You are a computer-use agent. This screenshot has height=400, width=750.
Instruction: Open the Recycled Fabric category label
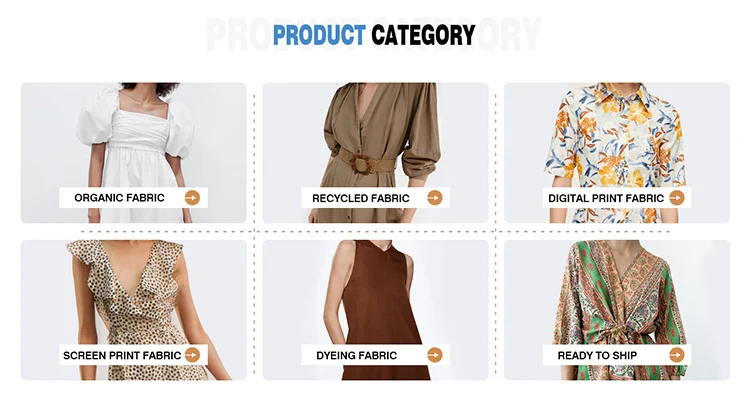coord(361,198)
